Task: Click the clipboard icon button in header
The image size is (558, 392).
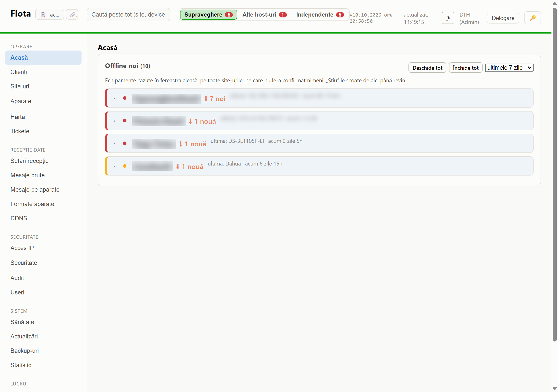Action: coord(49,15)
